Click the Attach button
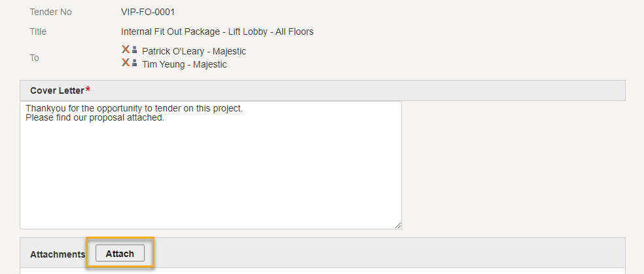This screenshot has height=274, width=644. coord(120,254)
